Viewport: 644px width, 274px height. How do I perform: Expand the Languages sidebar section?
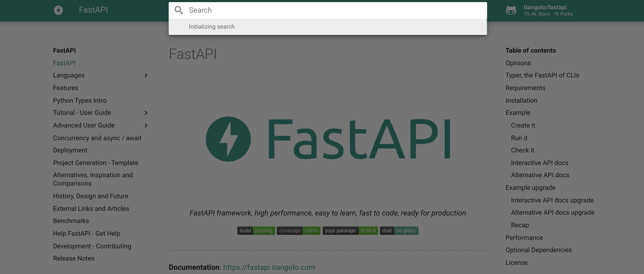[x=146, y=75]
